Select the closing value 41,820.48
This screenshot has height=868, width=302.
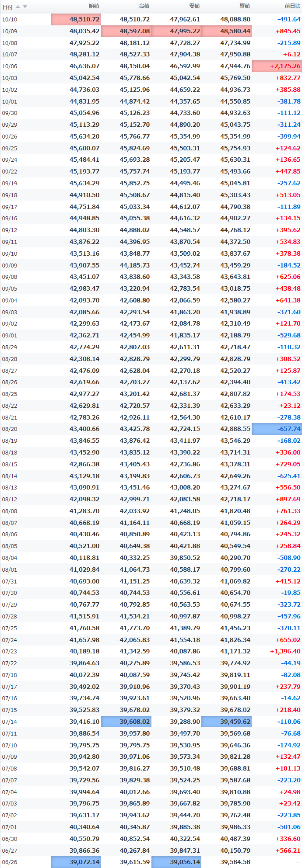click(x=235, y=511)
